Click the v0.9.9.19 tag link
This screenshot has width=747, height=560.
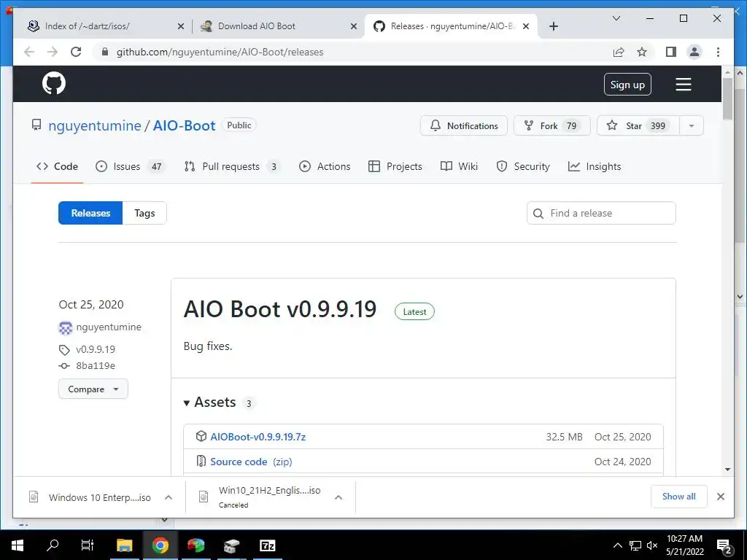96,349
